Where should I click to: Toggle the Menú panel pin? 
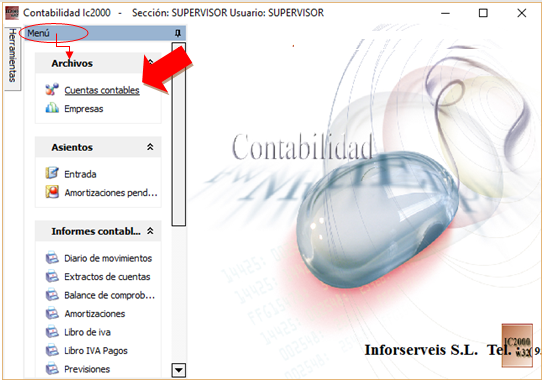[178, 33]
